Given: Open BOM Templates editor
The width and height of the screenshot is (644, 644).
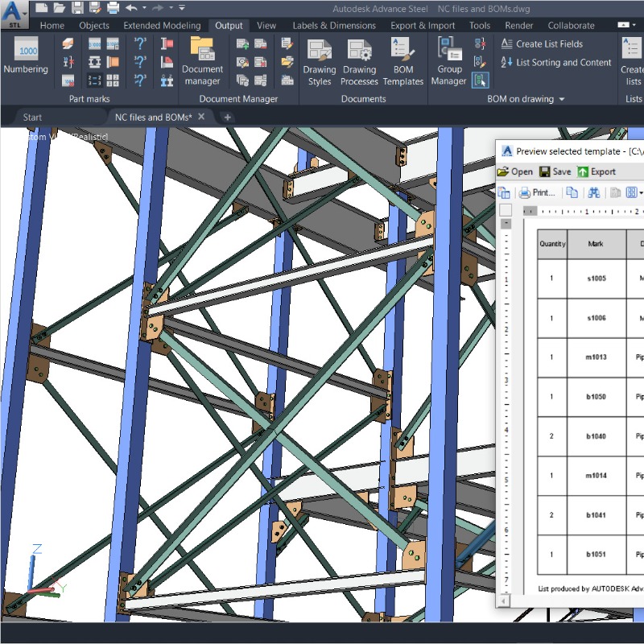Looking at the screenshot, I should pyautogui.click(x=403, y=60).
